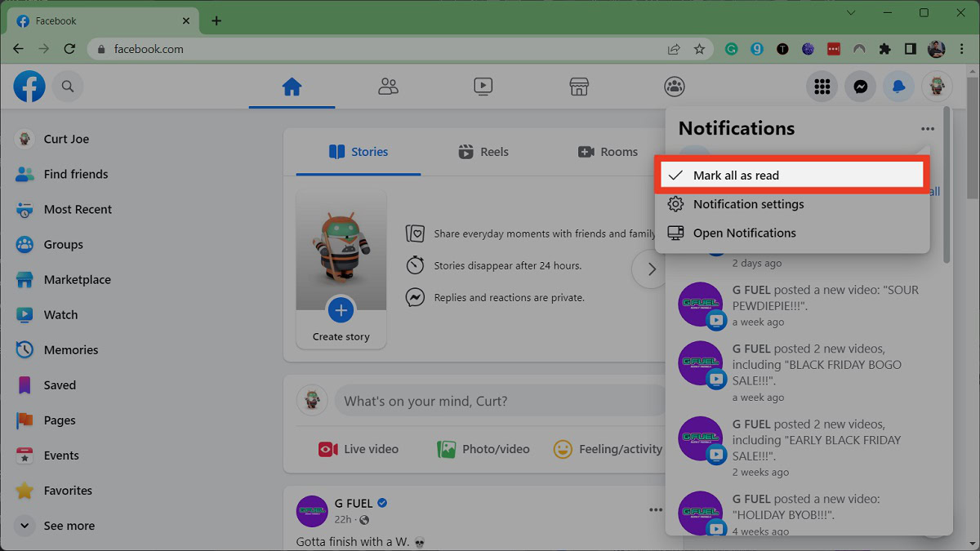
Task: Open the Watch video icon in top navigation
Action: [x=483, y=87]
